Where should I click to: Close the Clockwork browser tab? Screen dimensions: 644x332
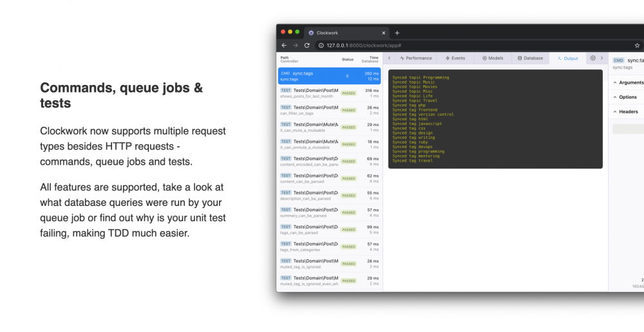[384, 33]
